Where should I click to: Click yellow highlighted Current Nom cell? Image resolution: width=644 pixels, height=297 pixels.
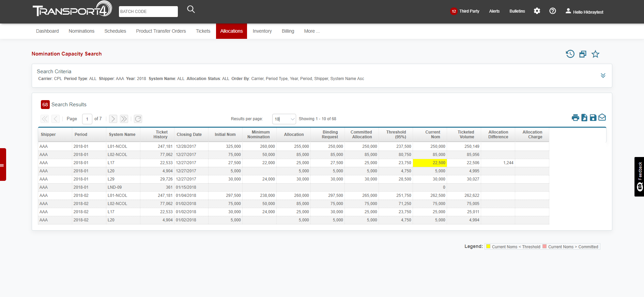coord(430,163)
